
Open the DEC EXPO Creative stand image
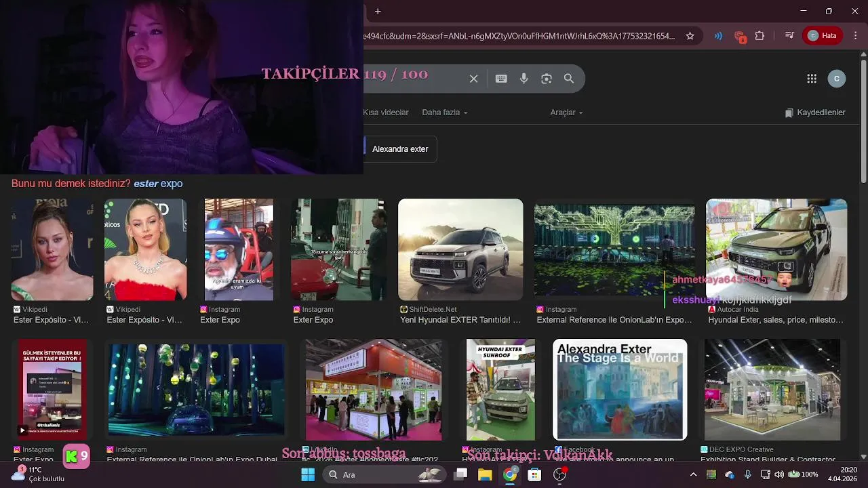point(772,390)
